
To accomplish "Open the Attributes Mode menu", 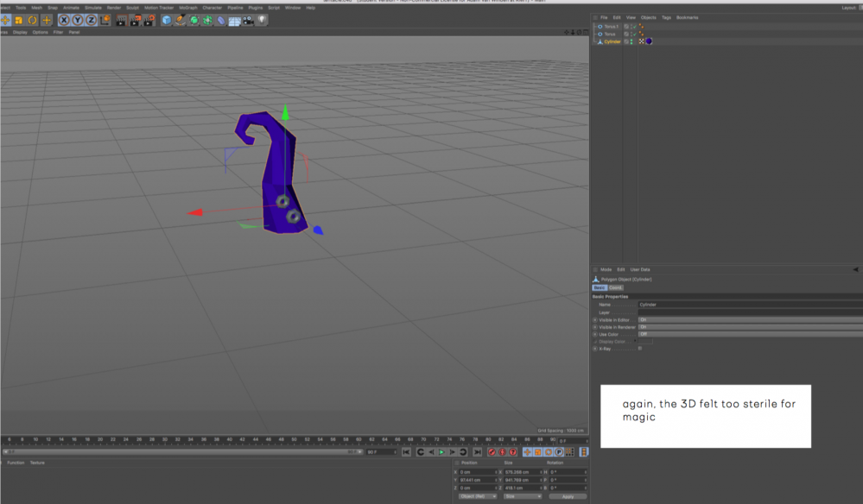I will pyautogui.click(x=606, y=270).
